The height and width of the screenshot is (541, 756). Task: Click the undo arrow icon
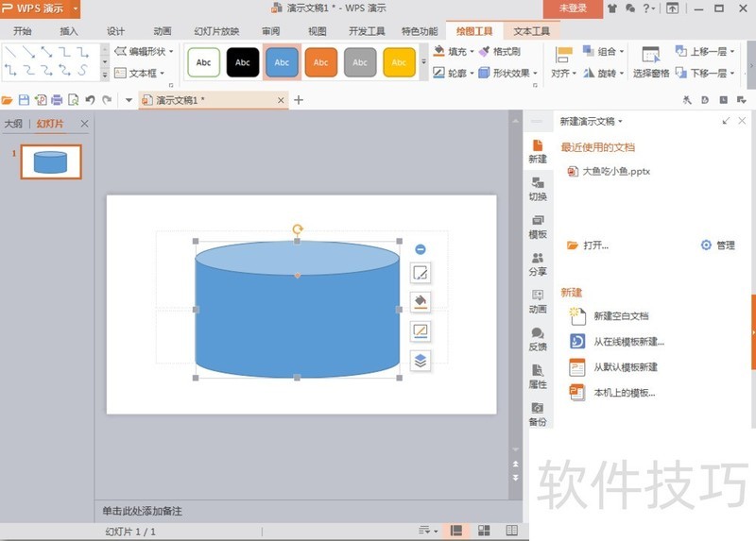90,100
